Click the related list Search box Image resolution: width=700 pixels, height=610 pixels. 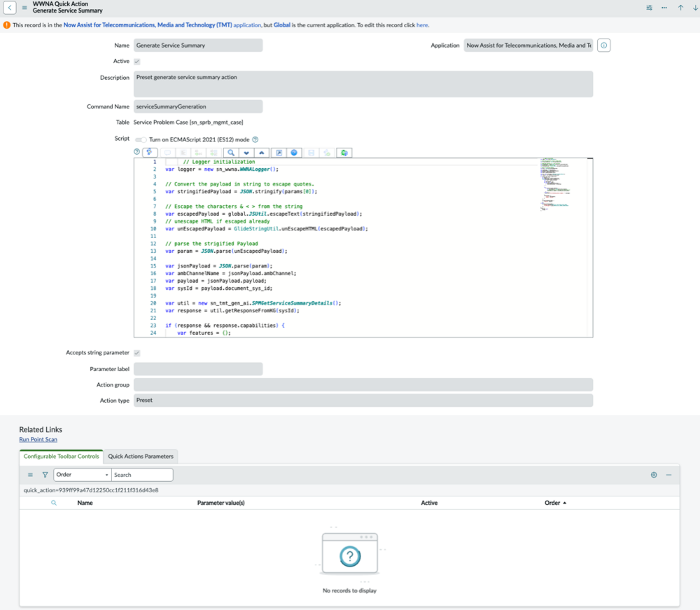[x=142, y=475]
